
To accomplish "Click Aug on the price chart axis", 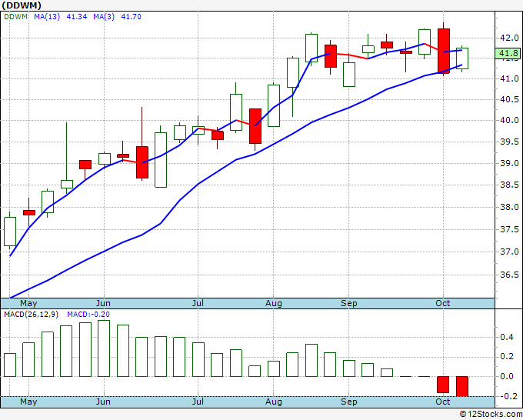I will pos(274,303).
